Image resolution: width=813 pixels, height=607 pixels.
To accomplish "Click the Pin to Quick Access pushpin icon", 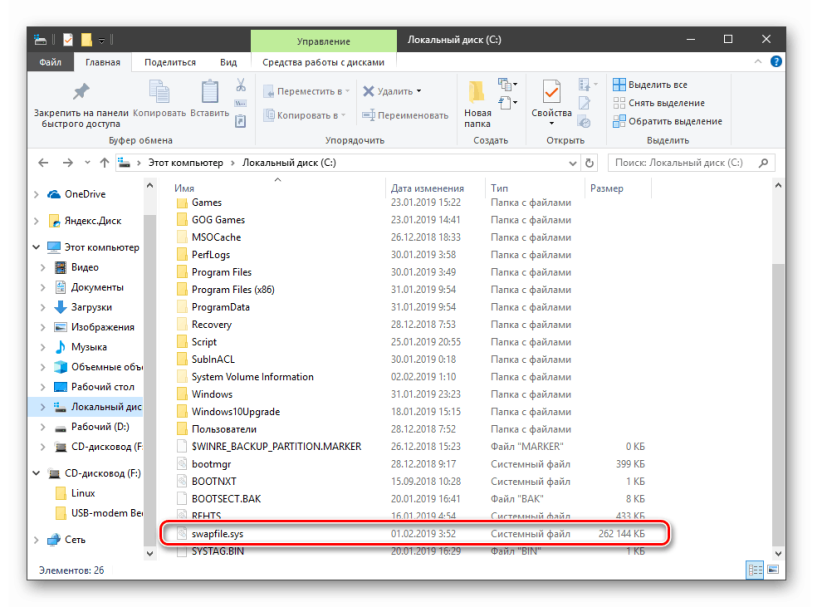I will [x=80, y=92].
